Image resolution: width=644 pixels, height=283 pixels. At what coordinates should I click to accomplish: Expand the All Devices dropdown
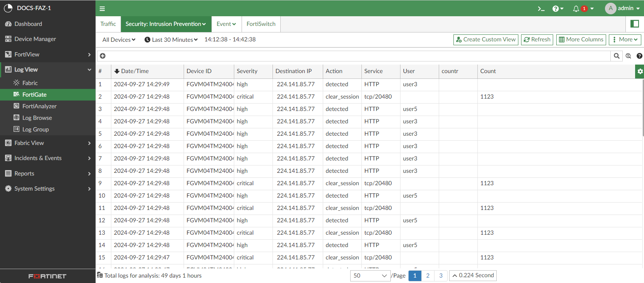[119, 39]
